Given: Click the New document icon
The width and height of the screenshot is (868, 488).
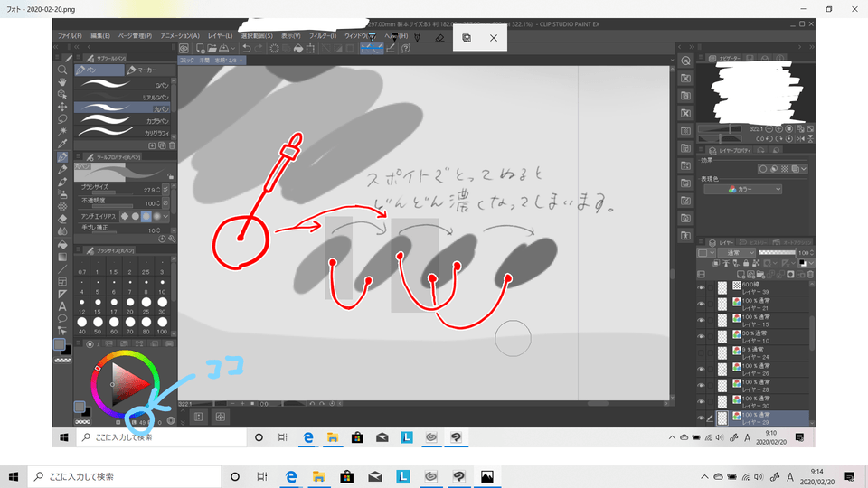Looking at the screenshot, I should point(200,49).
